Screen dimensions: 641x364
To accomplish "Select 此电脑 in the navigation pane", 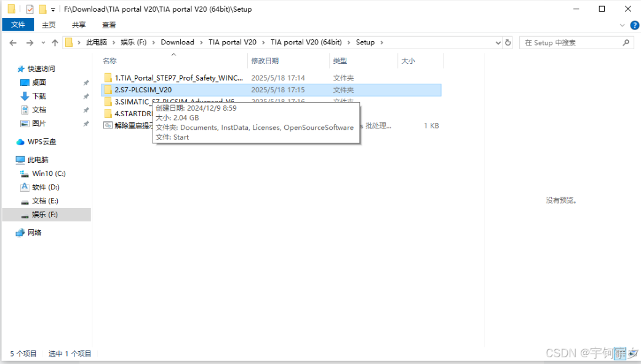I will (x=38, y=160).
